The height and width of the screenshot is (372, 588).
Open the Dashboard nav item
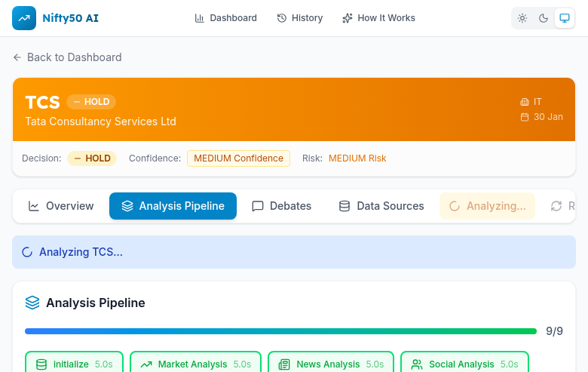[225, 18]
